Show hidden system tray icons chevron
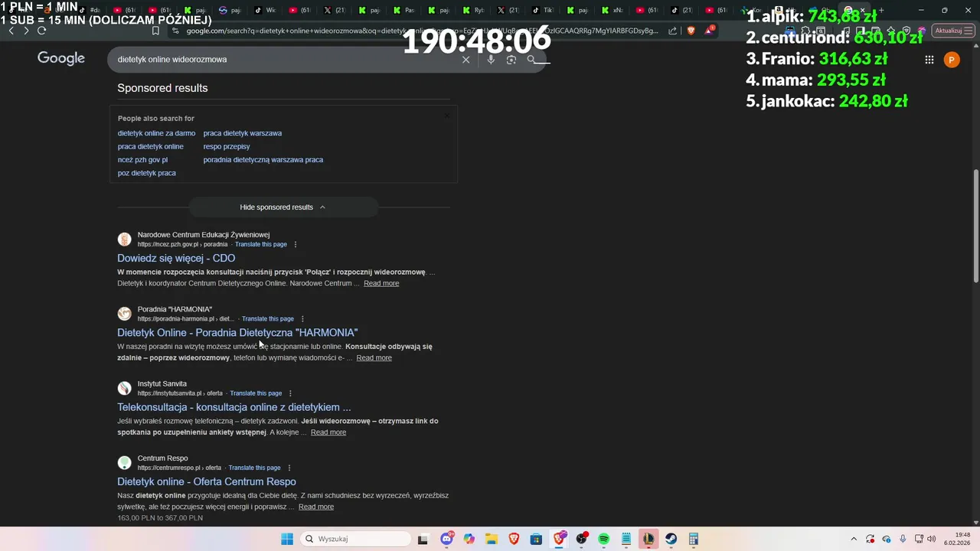Screen dimensions: 980x551 click(x=854, y=539)
